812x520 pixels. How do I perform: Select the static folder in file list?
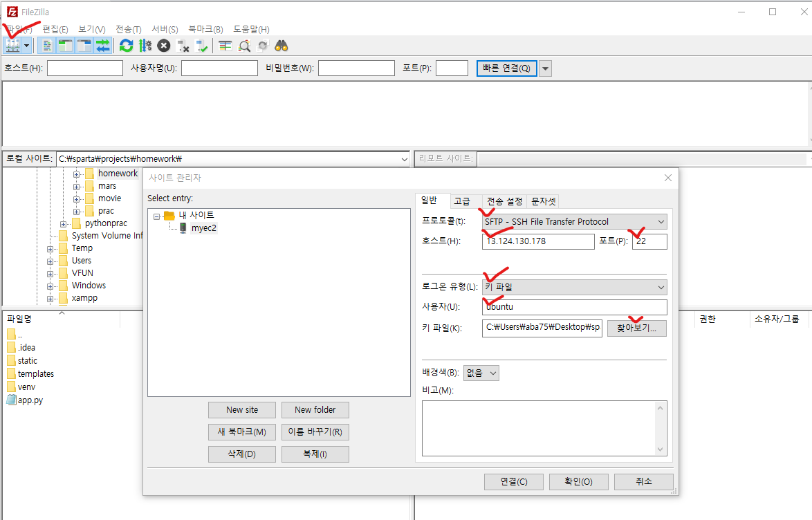point(28,360)
